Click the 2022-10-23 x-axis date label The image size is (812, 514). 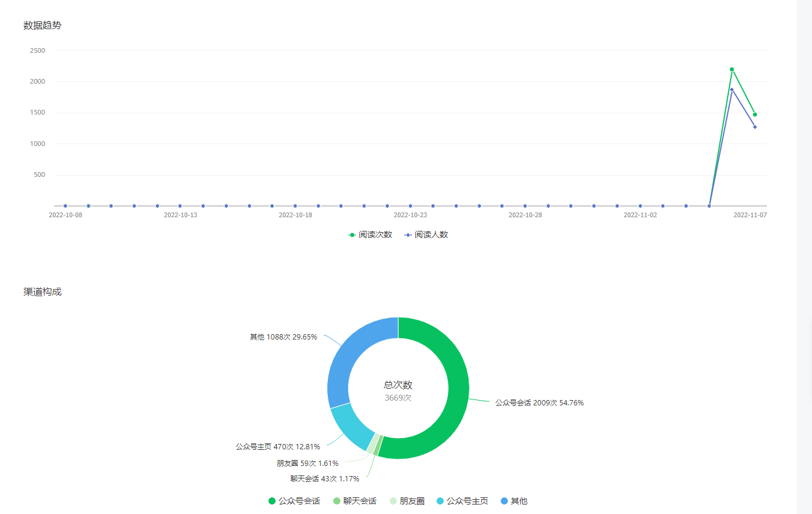coord(410,215)
